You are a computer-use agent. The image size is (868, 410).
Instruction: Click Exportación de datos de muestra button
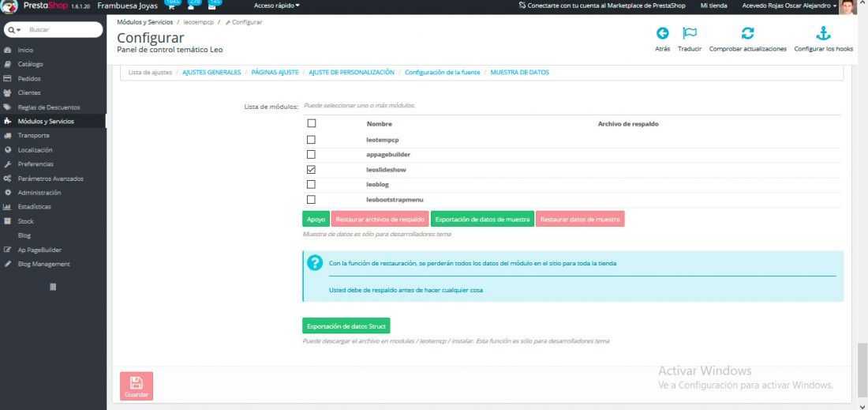(x=483, y=220)
